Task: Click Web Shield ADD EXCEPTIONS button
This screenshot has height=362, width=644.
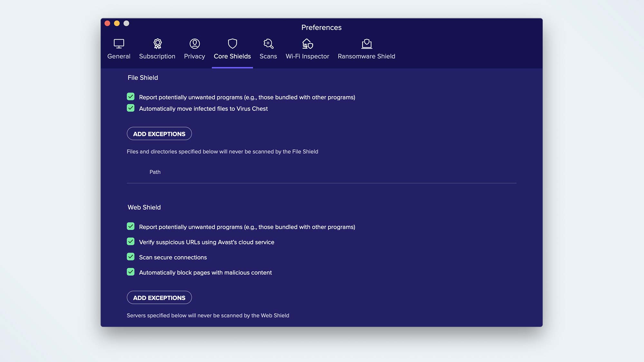Action: point(159,298)
